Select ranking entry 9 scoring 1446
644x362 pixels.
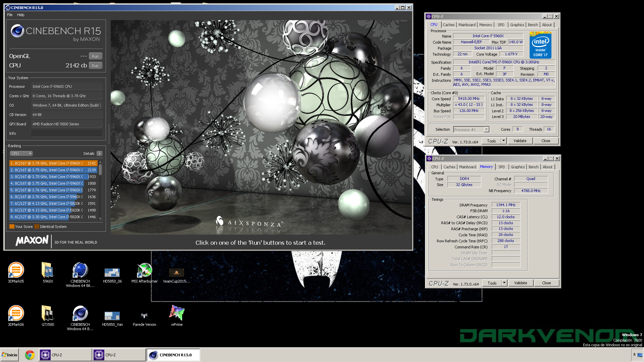click(x=53, y=217)
